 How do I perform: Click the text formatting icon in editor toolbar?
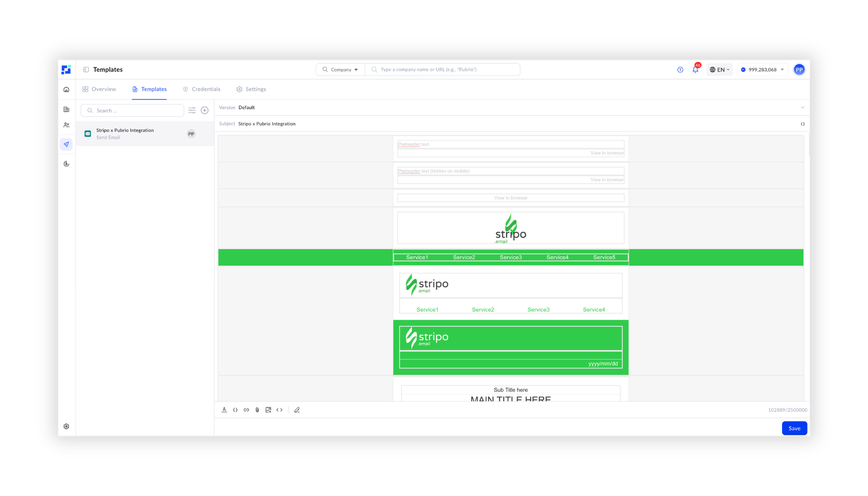coord(224,410)
